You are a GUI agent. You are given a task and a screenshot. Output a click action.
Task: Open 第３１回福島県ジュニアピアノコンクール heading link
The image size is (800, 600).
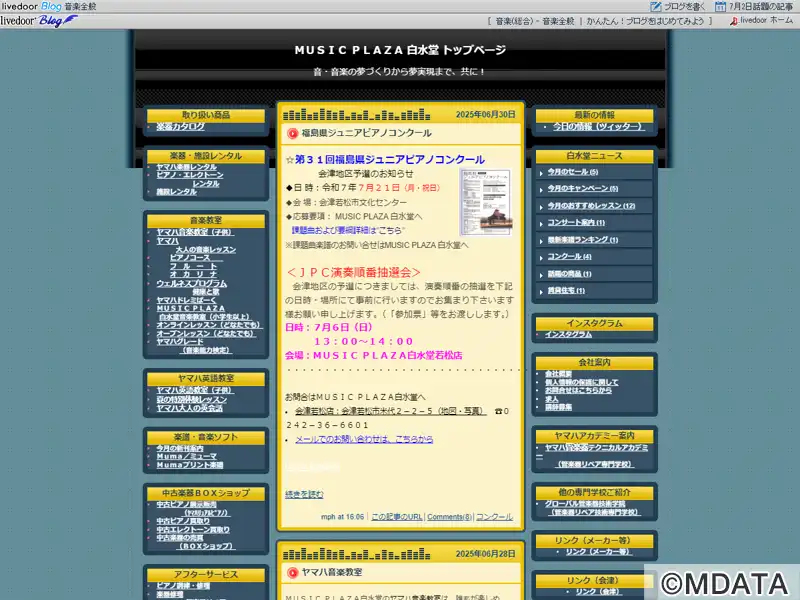click(x=389, y=160)
